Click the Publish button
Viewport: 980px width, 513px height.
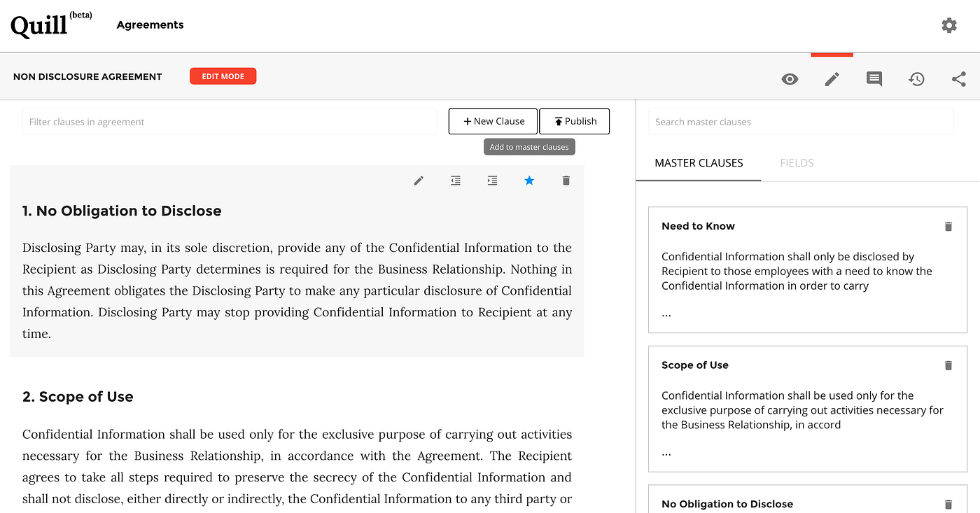point(574,121)
